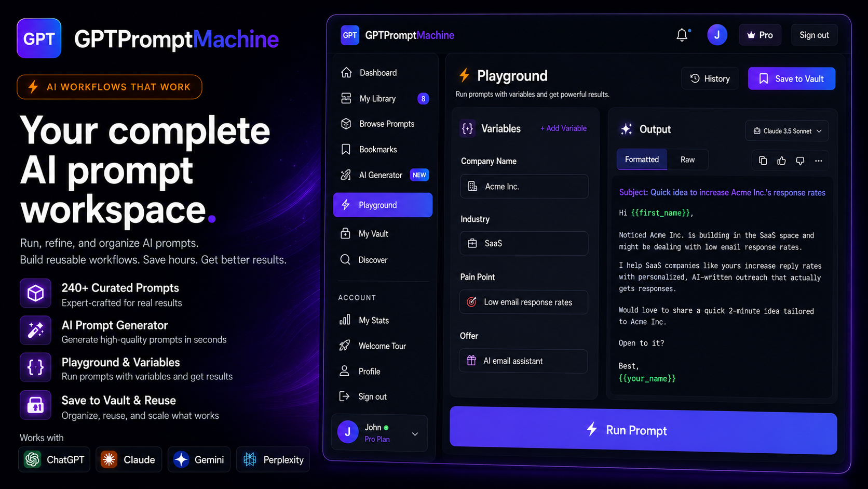Image resolution: width=868 pixels, height=489 pixels.
Task: Click the Output sparkle icon
Action: [626, 129]
